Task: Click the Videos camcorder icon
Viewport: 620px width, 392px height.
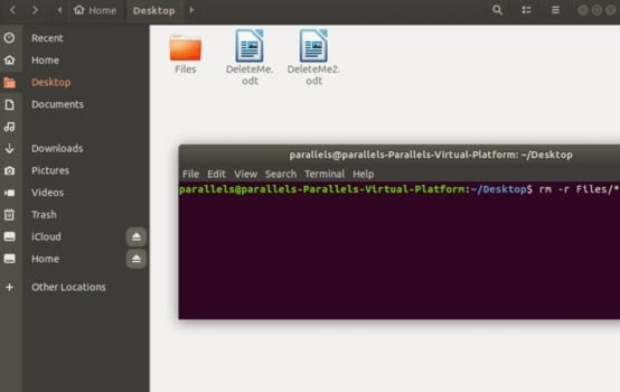Action: click(x=9, y=193)
